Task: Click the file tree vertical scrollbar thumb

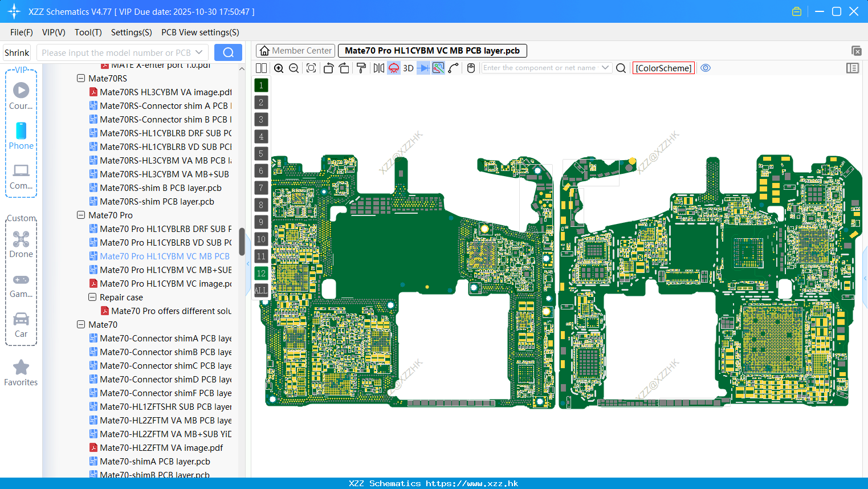Action: pyautogui.click(x=242, y=242)
